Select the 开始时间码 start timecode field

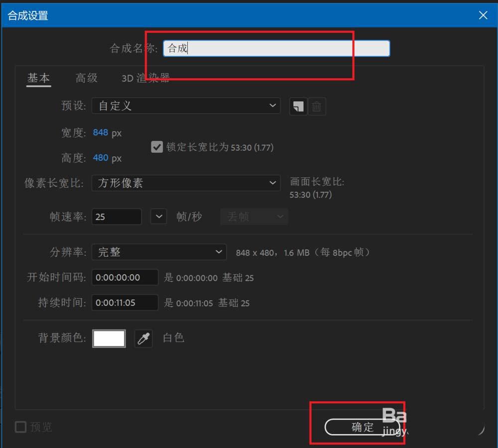[x=124, y=277]
